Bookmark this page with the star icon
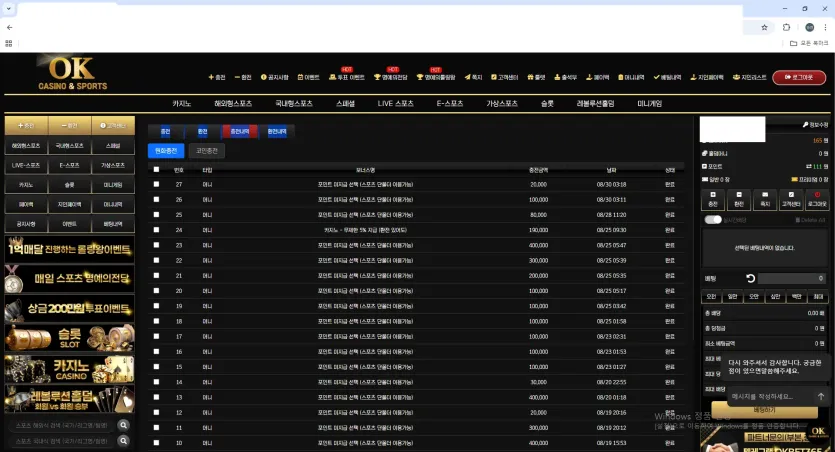Screen dimensions: 835x452 [764, 27]
